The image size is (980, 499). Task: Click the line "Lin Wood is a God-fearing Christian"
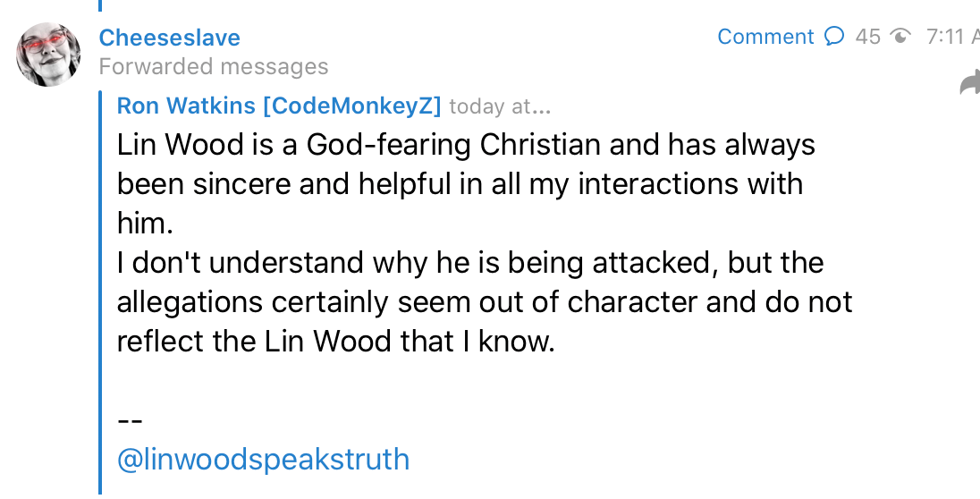point(466,145)
